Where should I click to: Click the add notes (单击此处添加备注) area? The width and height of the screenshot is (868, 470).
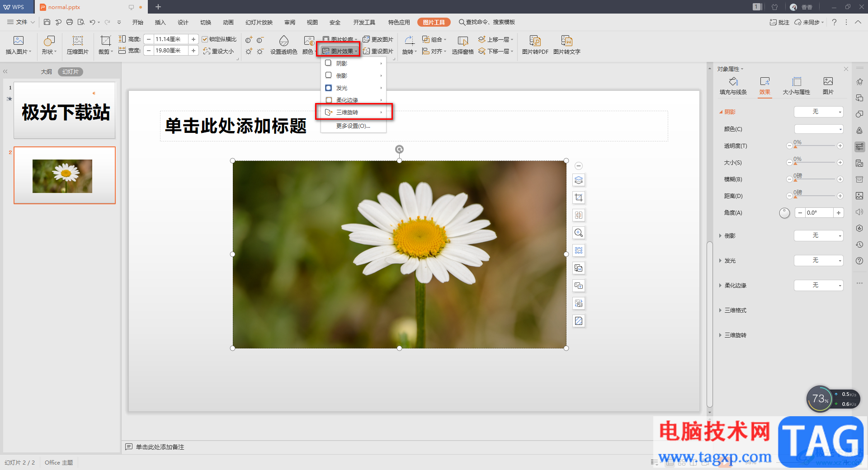pos(160,447)
